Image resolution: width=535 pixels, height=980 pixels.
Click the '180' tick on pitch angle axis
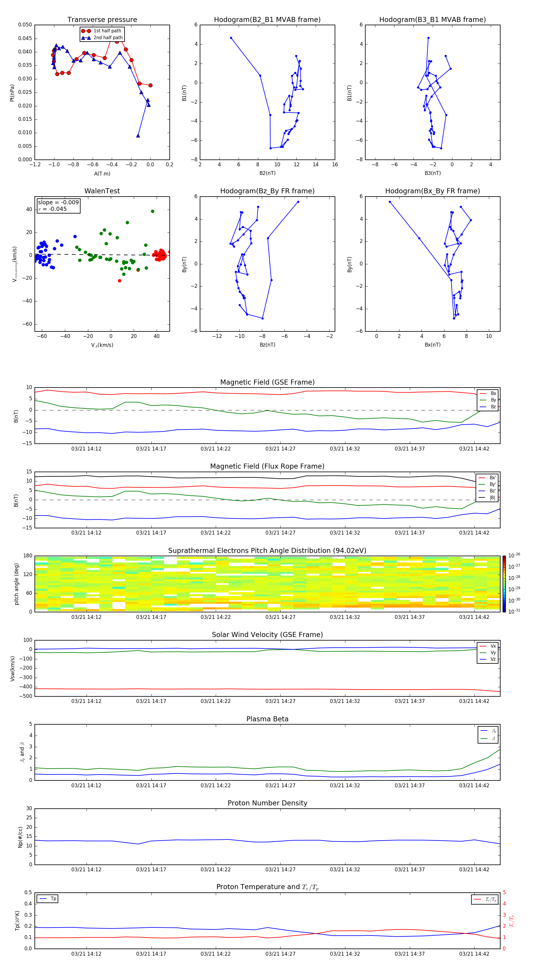pos(28,556)
